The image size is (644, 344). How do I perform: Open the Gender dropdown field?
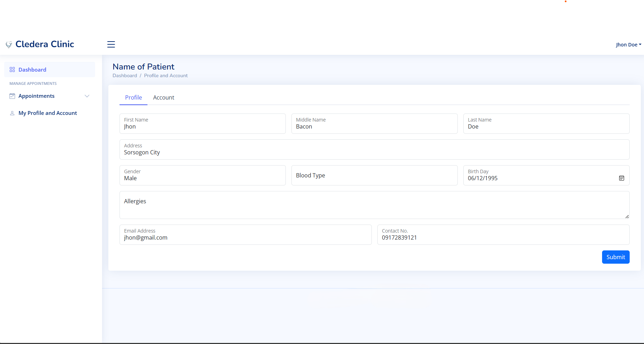point(202,175)
